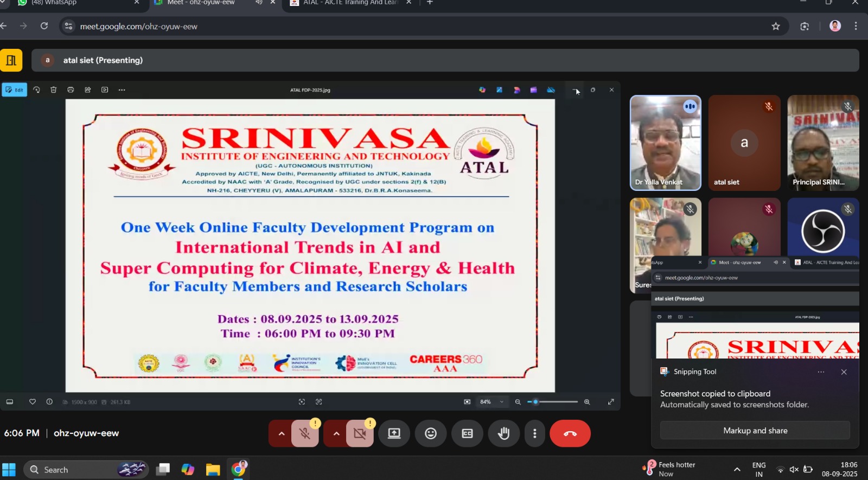Viewport: 868px width, 480px height.
Task: Show file info via the info icon
Action: [49, 402]
